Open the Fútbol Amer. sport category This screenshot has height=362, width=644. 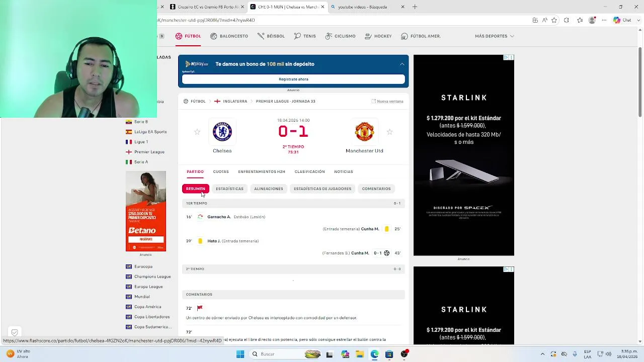[421, 36]
